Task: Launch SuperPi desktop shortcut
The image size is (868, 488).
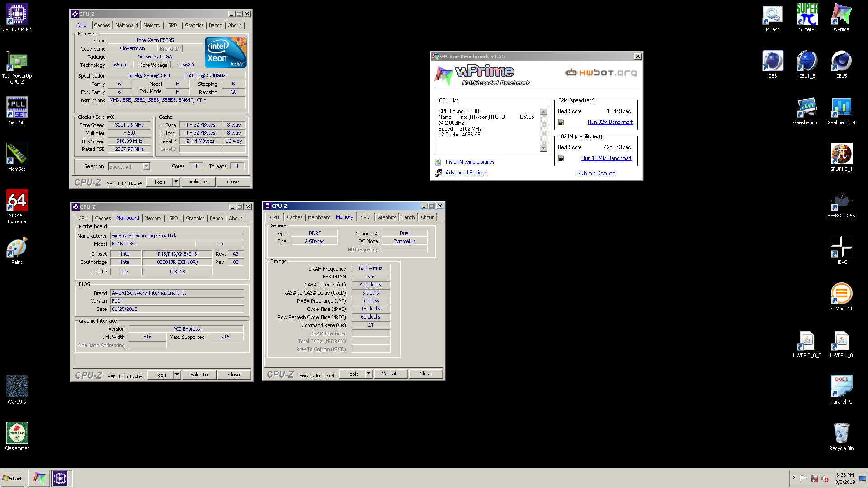Action: point(807,18)
